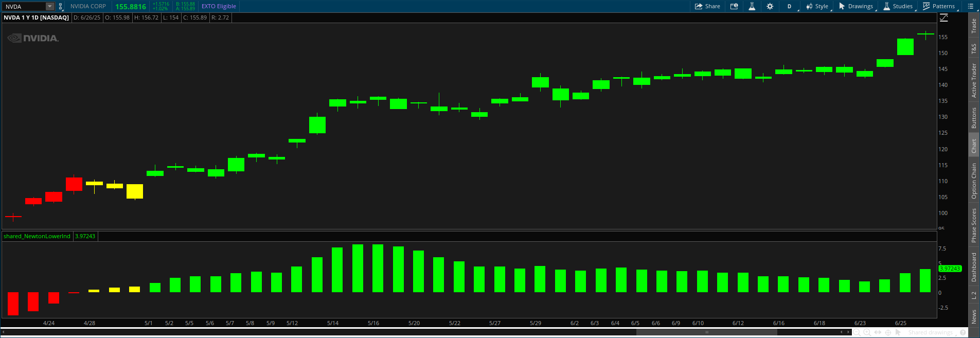980x338 pixels.
Task: Click the help question mark icon
Action: click(x=963, y=333)
